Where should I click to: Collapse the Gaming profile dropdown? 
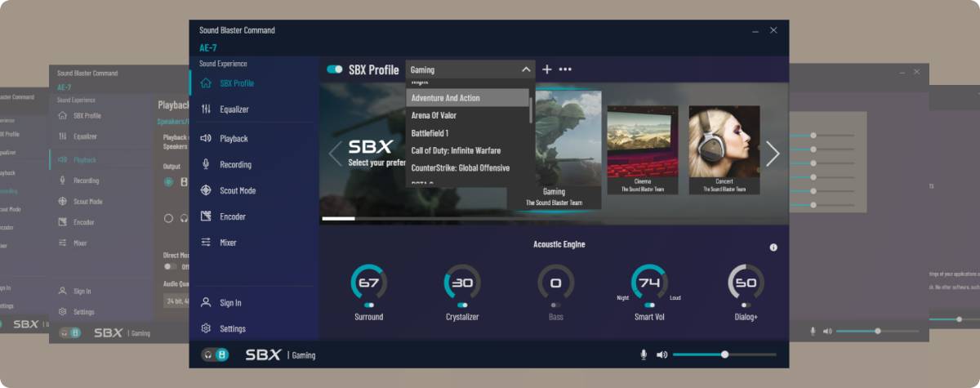(526, 70)
